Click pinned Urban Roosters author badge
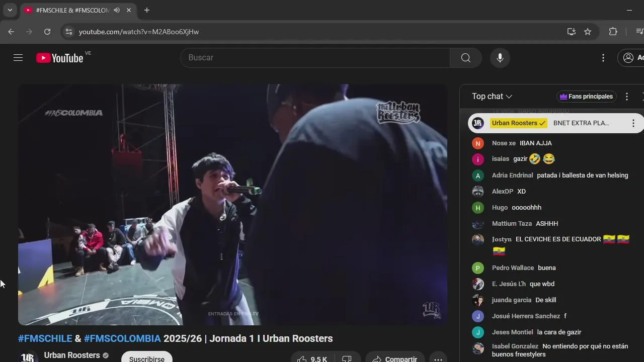 click(x=519, y=123)
